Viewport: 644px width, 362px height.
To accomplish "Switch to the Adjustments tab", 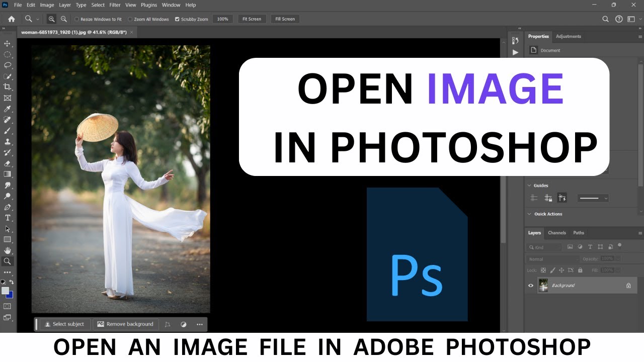I will click(x=568, y=36).
